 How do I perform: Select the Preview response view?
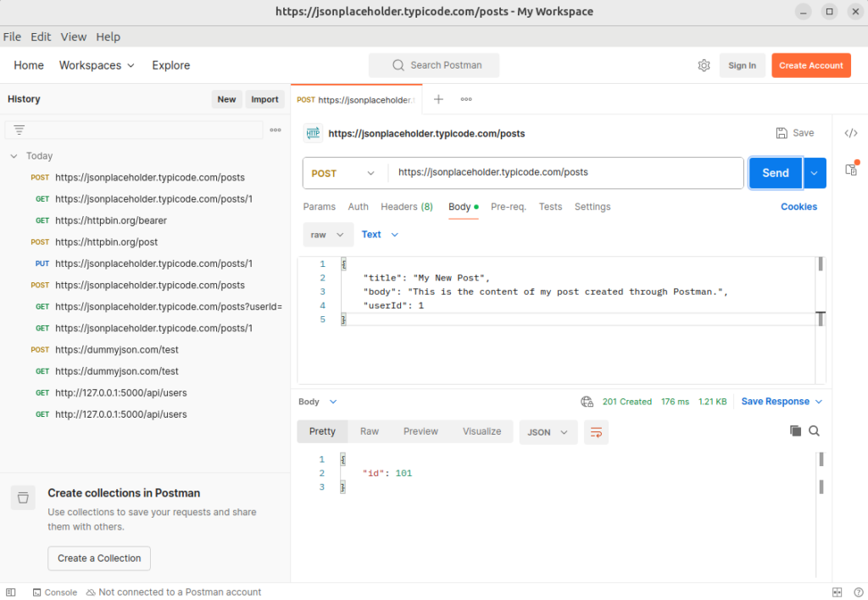pyautogui.click(x=420, y=431)
